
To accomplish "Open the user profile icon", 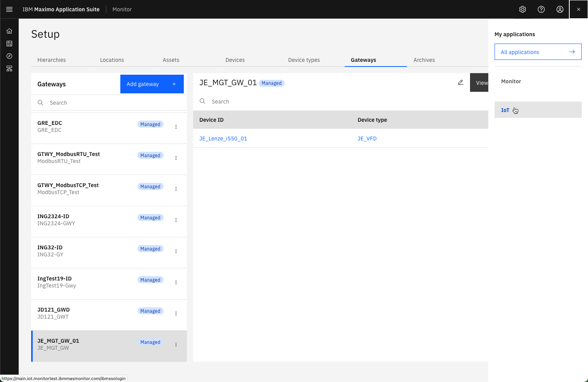I will (560, 9).
